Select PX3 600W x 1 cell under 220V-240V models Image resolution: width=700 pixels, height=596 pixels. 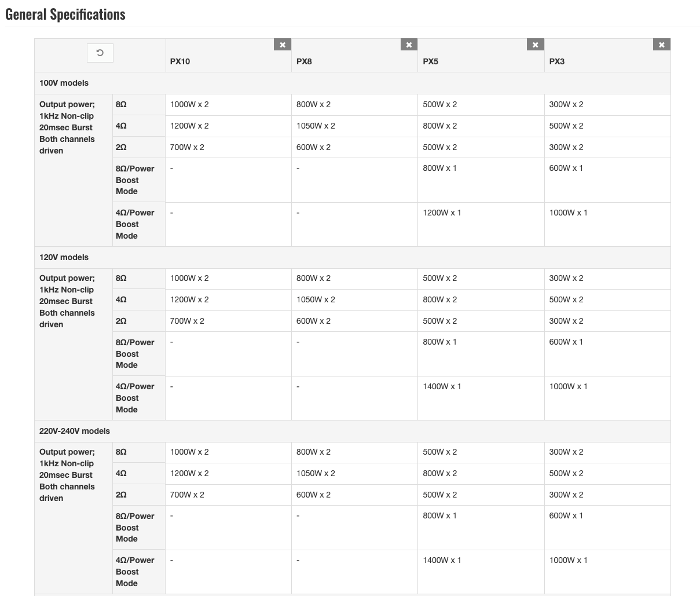566,515
